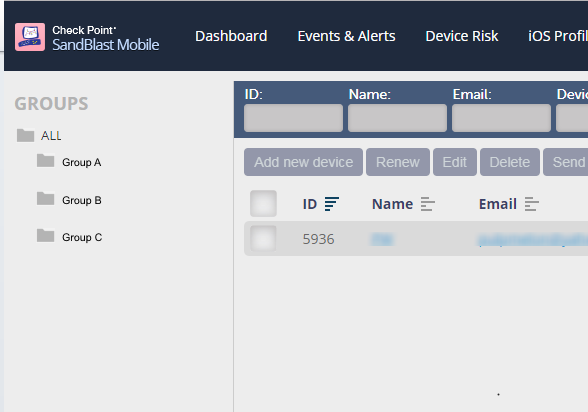Viewport: 588px width, 412px height.
Task: Tick the checkbox for device row 5936
Action: click(x=263, y=238)
